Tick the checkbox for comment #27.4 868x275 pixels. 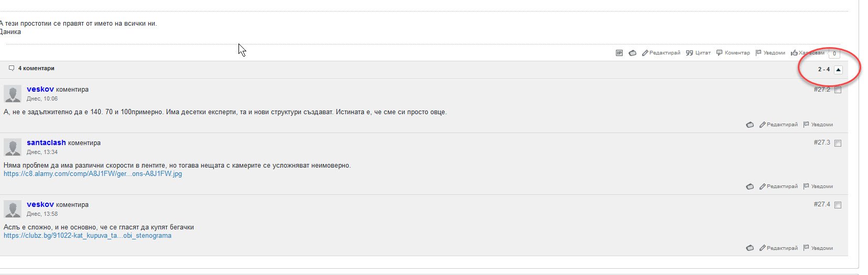(x=838, y=205)
